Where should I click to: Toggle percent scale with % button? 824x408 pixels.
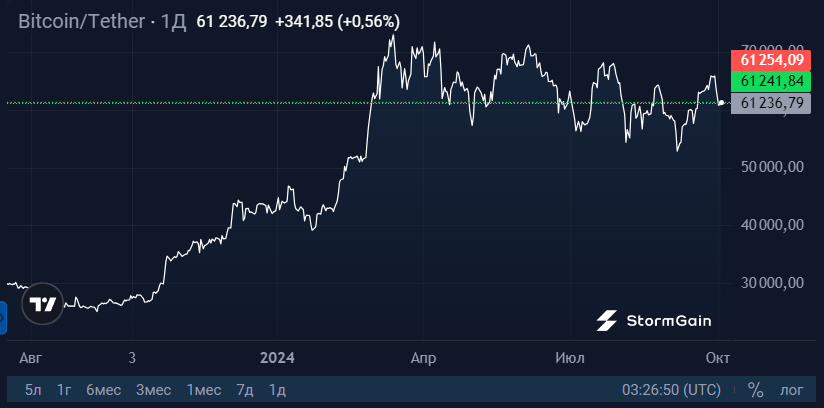(756, 389)
